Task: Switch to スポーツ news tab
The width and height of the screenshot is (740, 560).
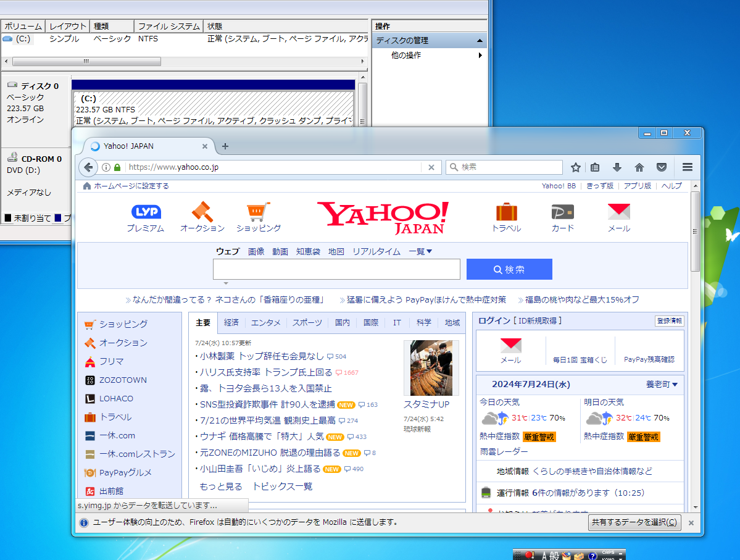Action: coord(307,322)
